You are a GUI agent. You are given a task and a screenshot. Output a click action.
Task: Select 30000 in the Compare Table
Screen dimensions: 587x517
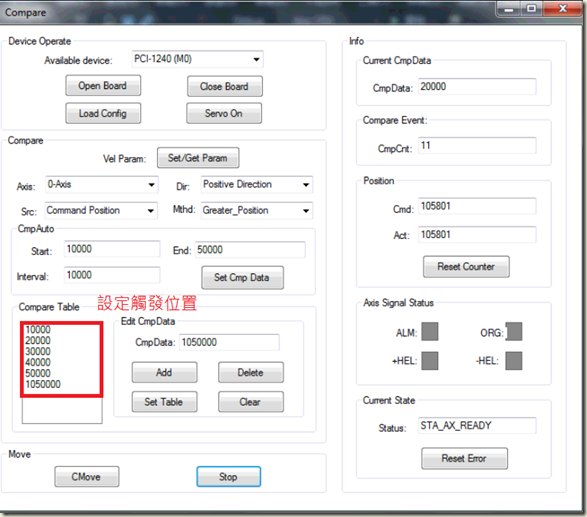click(38, 351)
